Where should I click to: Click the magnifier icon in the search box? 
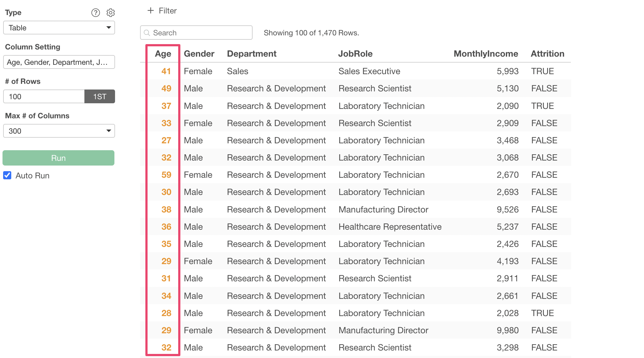147,33
